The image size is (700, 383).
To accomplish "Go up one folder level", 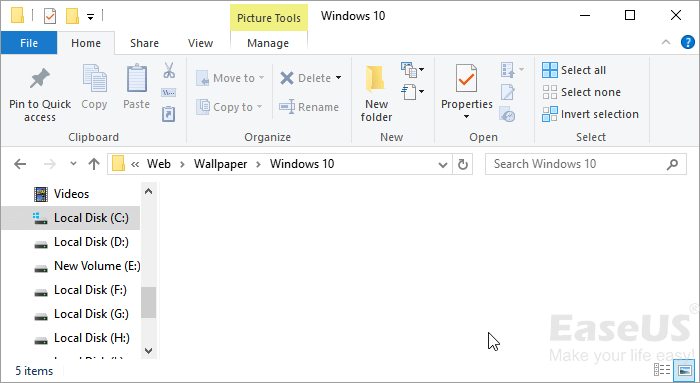I will pyautogui.click(x=94, y=164).
